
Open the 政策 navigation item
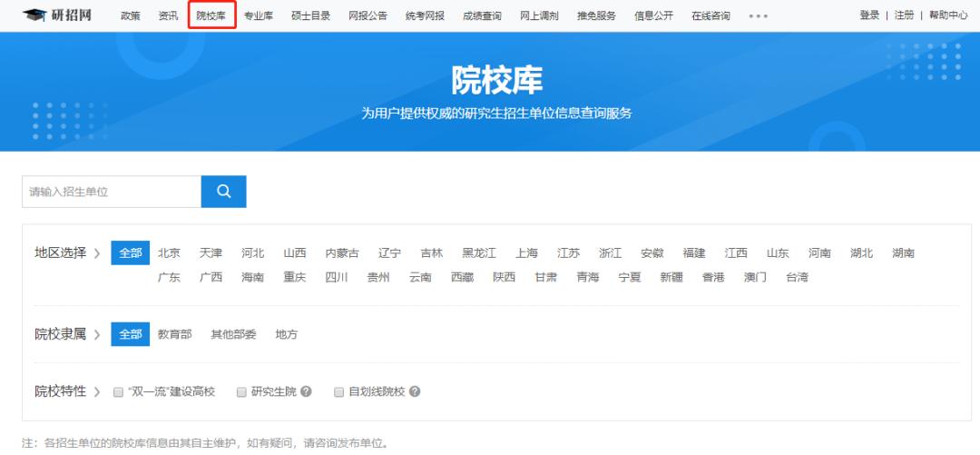point(131,15)
